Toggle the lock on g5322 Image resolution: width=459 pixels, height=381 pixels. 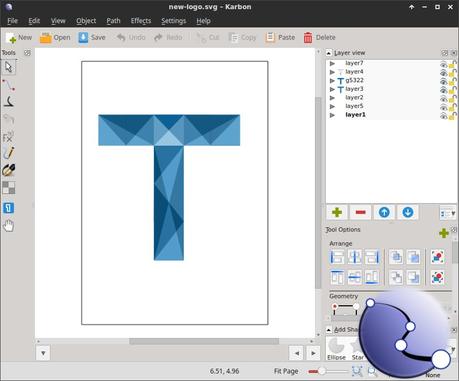pyautogui.click(x=453, y=81)
